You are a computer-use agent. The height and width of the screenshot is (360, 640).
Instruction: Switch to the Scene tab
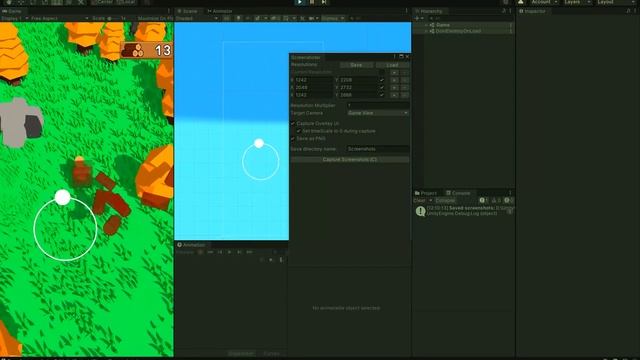tap(188, 11)
